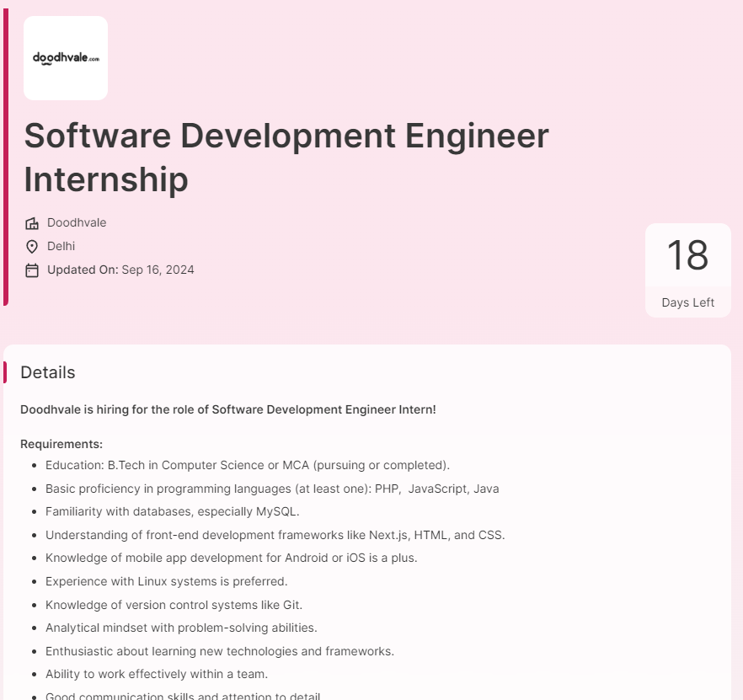
Task: Click the 'Education: B.Tech in Computer Science' bullet
Action: [x=248, y=465]
